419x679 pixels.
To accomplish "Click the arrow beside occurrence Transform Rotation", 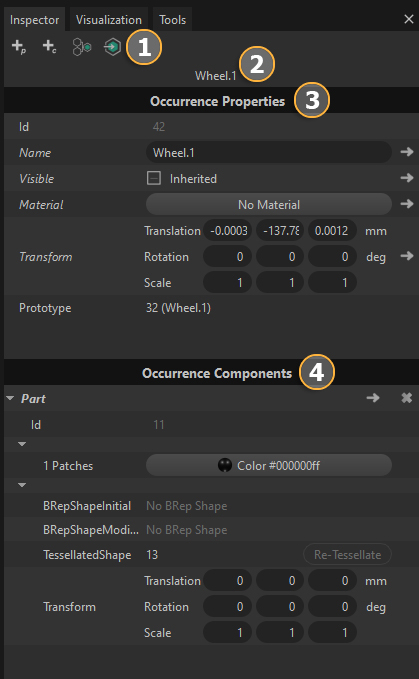I will click(x=406, y=256).
